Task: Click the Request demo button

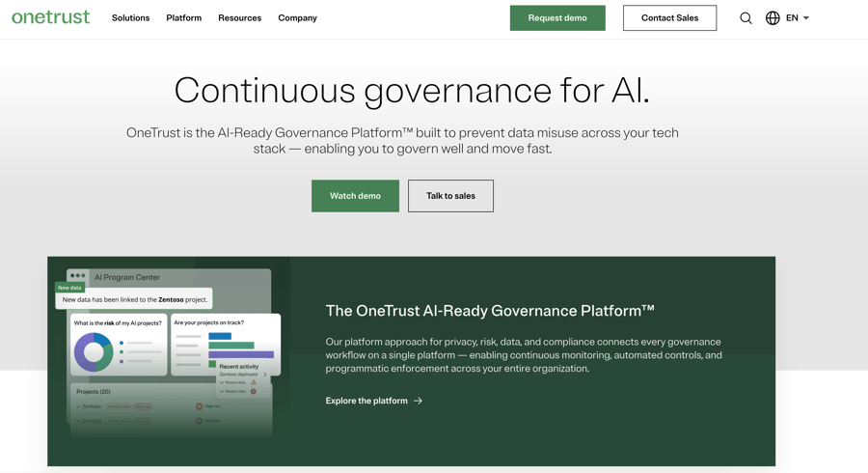Action: coord(557,18)
